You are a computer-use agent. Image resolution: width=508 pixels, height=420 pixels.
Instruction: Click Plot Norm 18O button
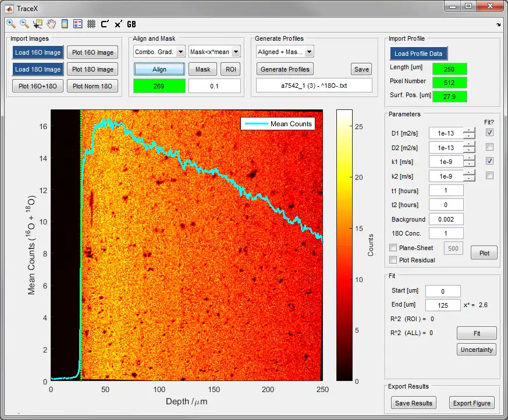(93, 86)
